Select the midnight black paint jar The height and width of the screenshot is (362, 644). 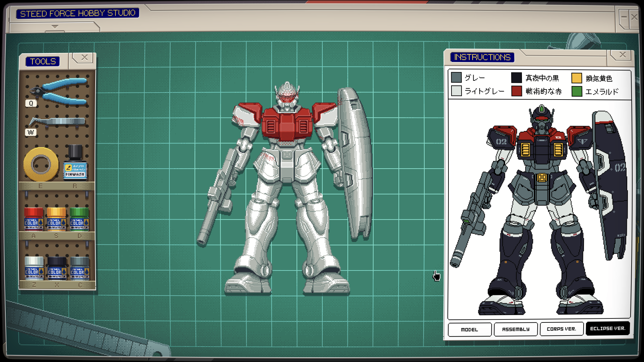57,268
